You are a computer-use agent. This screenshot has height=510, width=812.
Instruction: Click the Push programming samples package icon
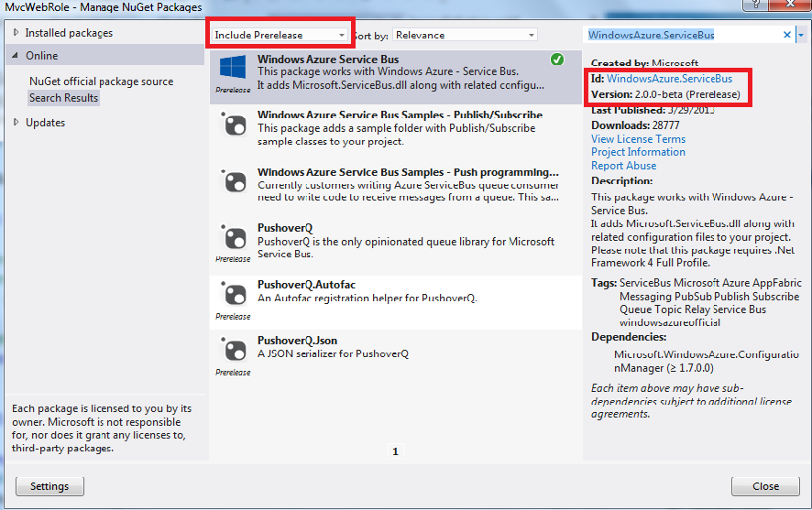234,181
